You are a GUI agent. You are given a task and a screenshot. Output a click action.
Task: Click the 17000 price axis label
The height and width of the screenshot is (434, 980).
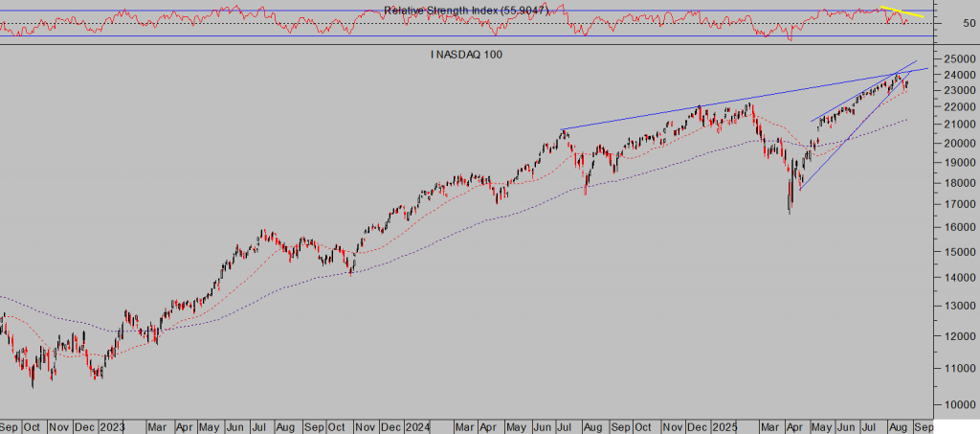coord(951,204)
